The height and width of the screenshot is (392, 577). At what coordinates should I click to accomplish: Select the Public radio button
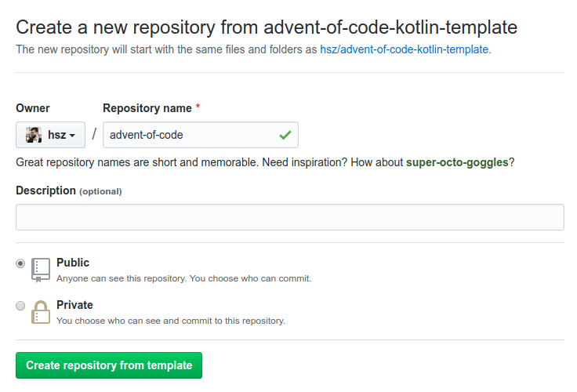pos(20,263)
